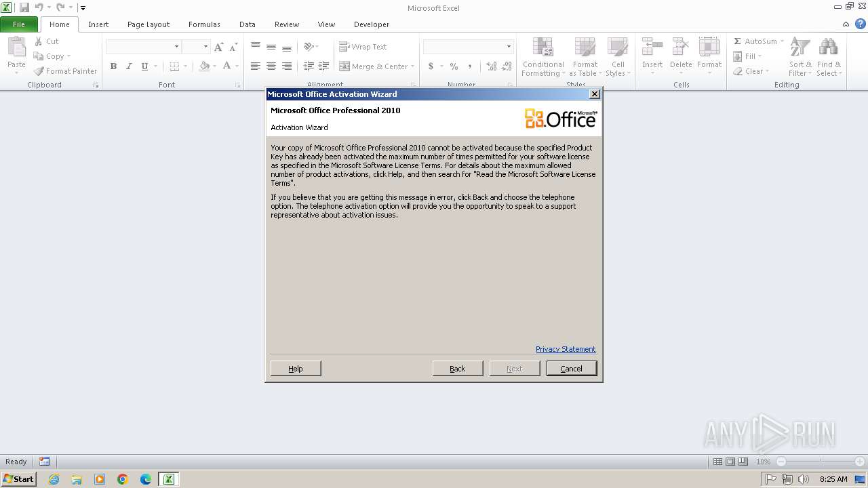
Task: Click the Font Color letter A icon
Action: (x=226, y=66)
